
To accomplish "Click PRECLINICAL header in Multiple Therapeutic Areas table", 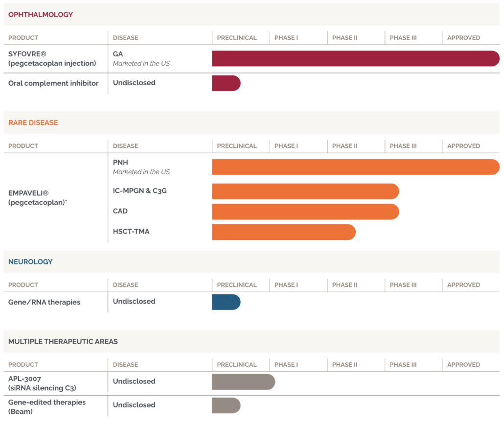I will [237, 364].
